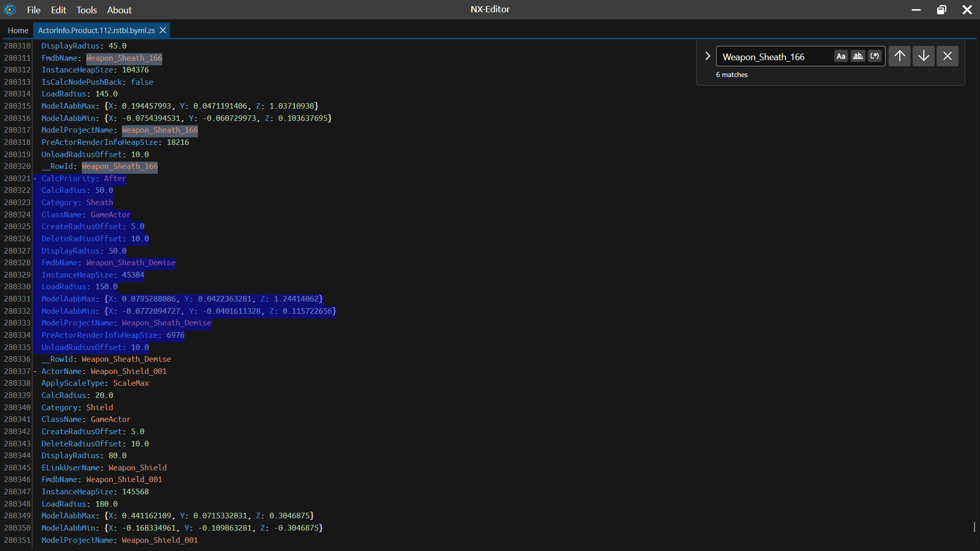Go to next search match arrow
The height and width of the screenshot is (551, 980).
coord(923,56)
